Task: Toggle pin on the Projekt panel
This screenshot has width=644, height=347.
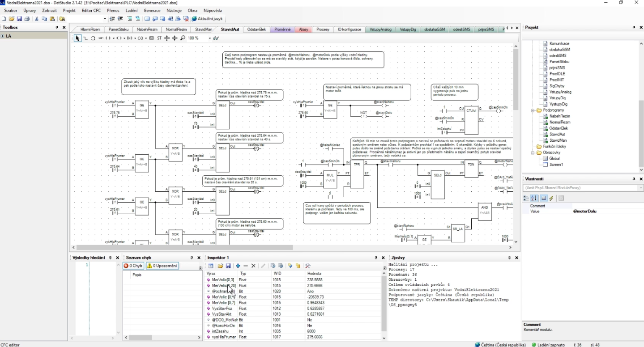Action: coord(634,27)
